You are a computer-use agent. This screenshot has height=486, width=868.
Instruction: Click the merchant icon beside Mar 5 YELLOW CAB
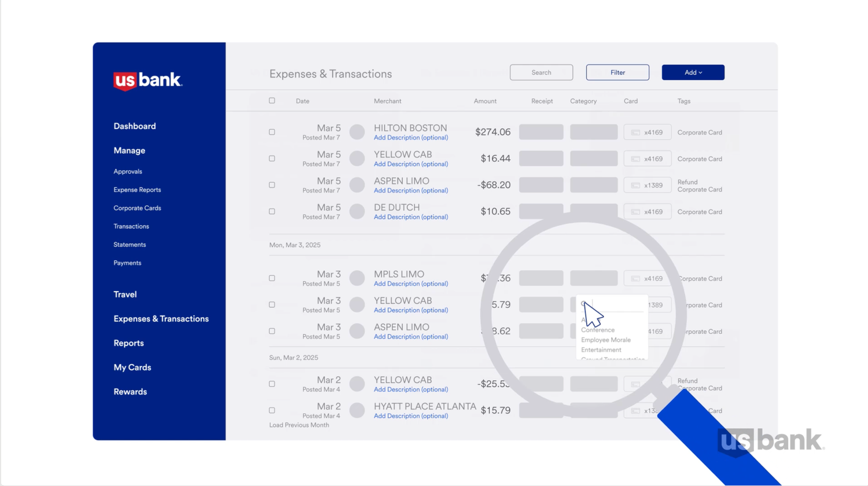pyautogui.click(x=357, y=159)
